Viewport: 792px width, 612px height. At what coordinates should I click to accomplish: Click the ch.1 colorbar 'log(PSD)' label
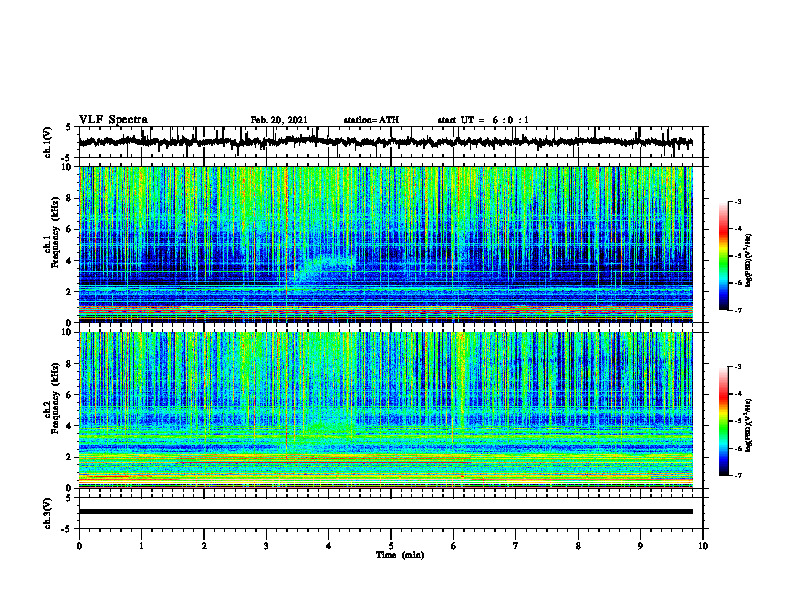click(x=748, y=261)
